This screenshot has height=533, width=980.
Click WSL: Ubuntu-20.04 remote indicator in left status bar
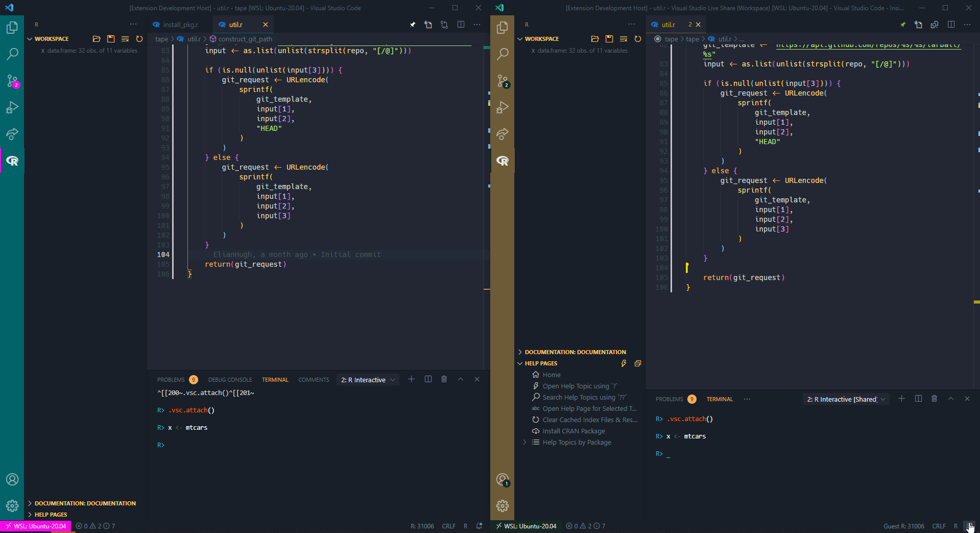click(36, 526)
